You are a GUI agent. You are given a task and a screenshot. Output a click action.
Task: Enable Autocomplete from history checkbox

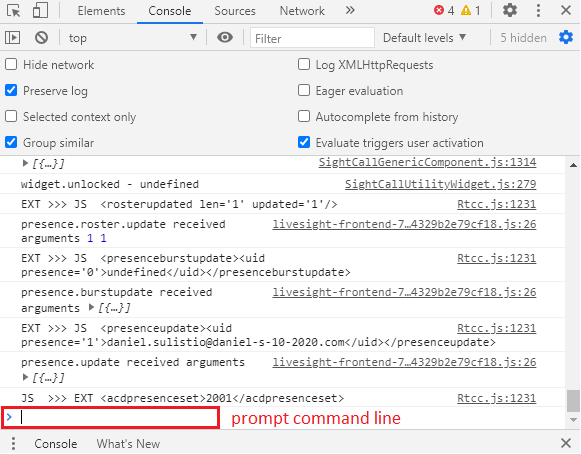(x=304, y=116)
